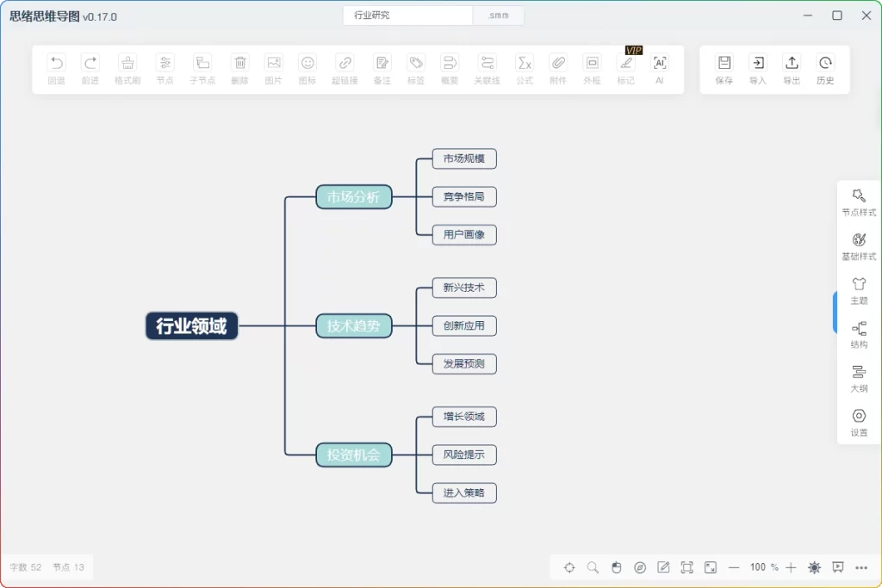Open the 设置 settings panel
The image size is (882, 588).
[858, 424]
